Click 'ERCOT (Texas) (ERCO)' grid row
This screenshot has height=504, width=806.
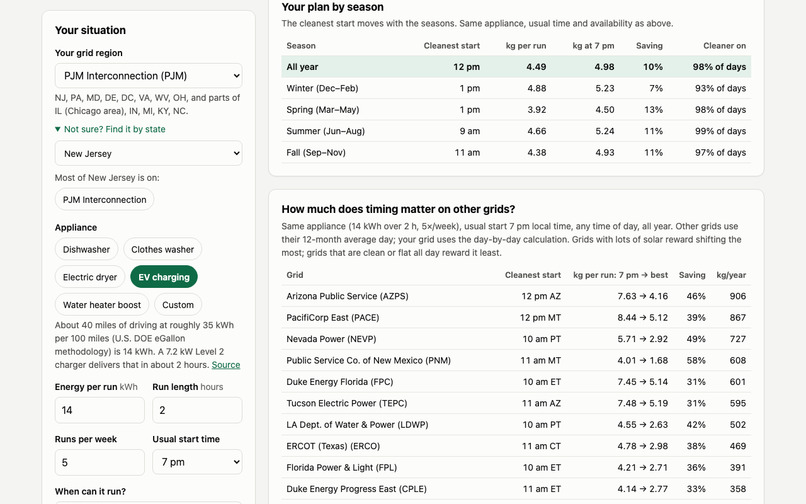tap(516, 446)
